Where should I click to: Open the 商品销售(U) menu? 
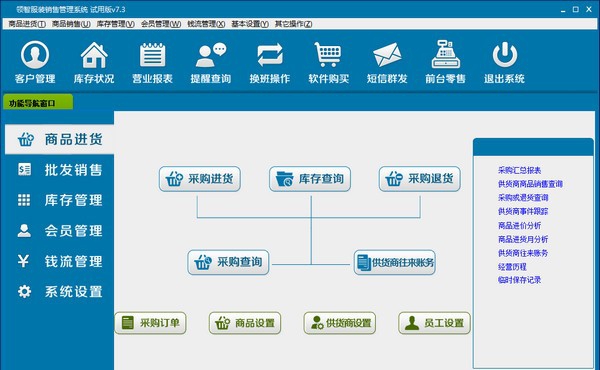pos(71,24)
